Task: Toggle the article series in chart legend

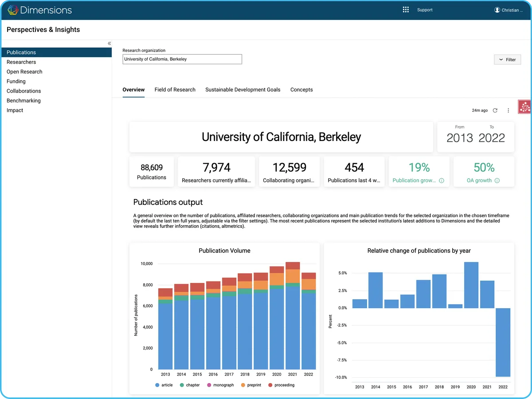Action: pyautogui.click(x=164, y=385)
